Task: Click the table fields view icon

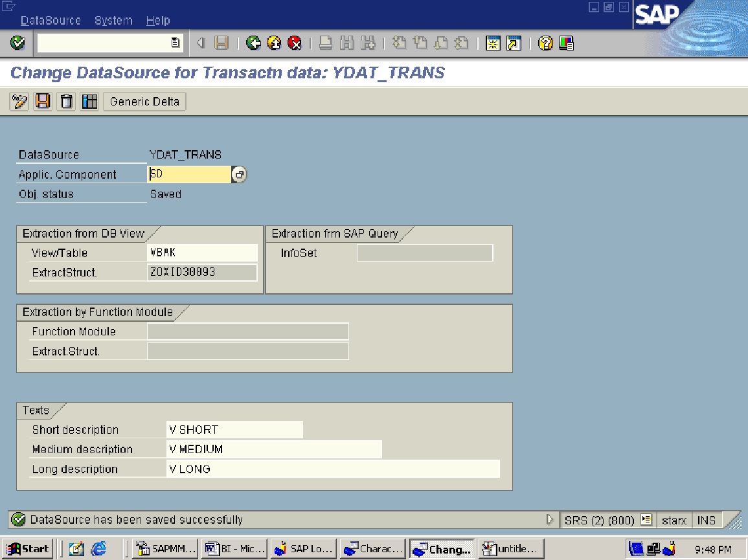Action: pos(89,101)
